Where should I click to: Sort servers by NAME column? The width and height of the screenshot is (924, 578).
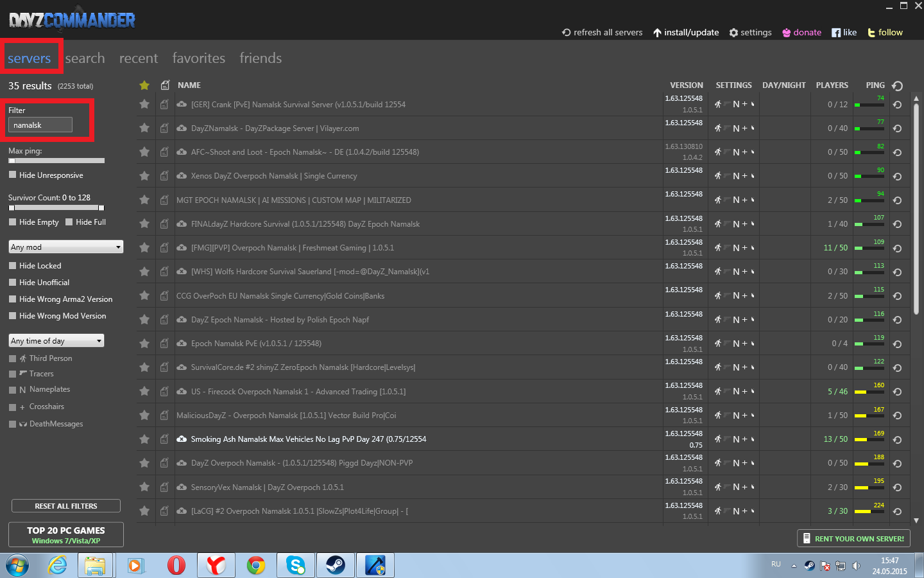point(189,85)
